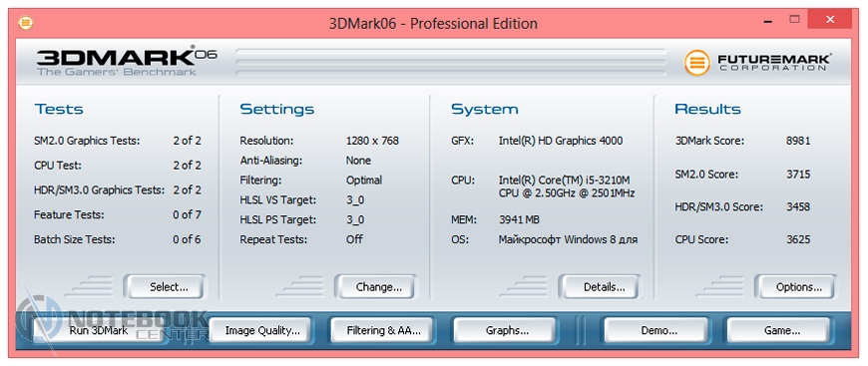Image resolution: width=868 pixels, height=366 pixels.
Task: Close the 3DMark06 window
Action: tap(829, 20)
